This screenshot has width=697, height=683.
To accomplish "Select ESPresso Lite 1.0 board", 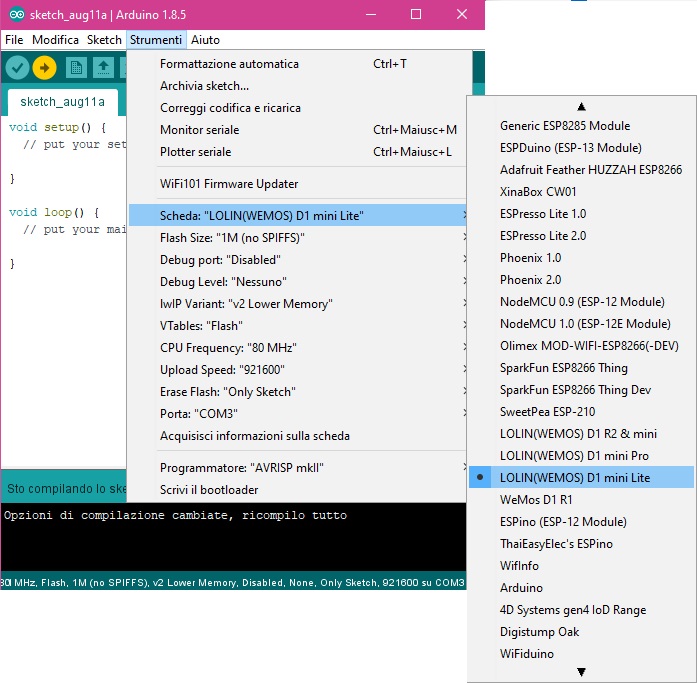I will 581,214.
